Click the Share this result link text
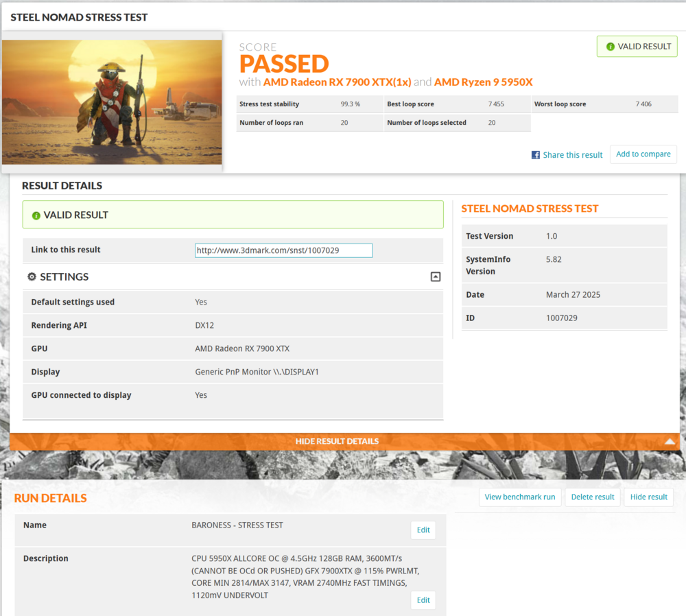 click(x=572, y=155)
